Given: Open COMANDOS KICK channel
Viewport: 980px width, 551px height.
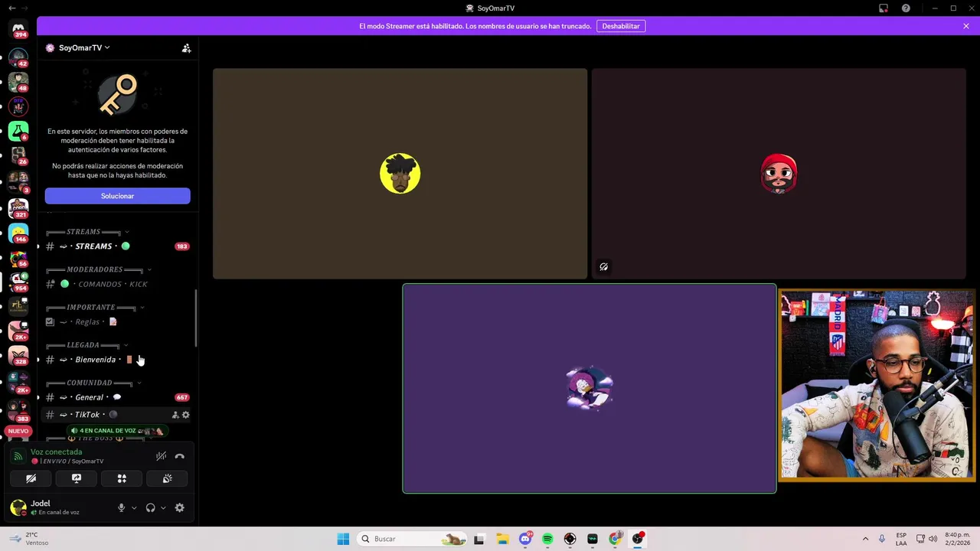Looking at the screenshot, I should pos(117,284).
